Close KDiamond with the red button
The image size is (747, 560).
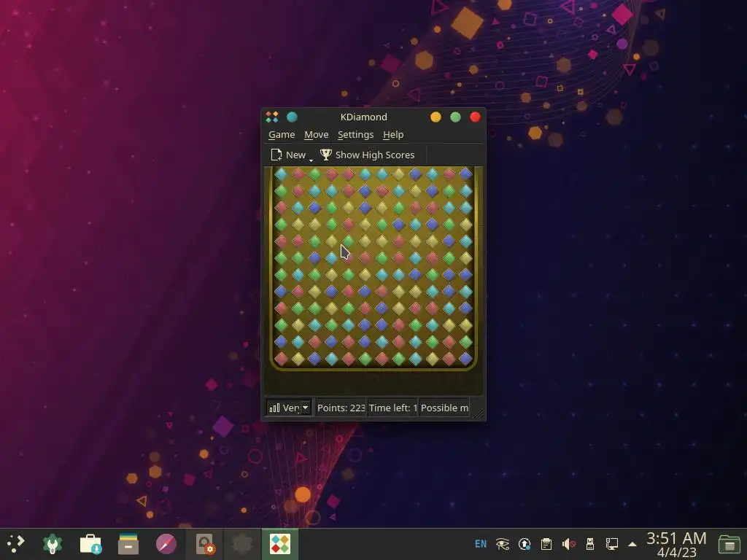pos(475,117)
